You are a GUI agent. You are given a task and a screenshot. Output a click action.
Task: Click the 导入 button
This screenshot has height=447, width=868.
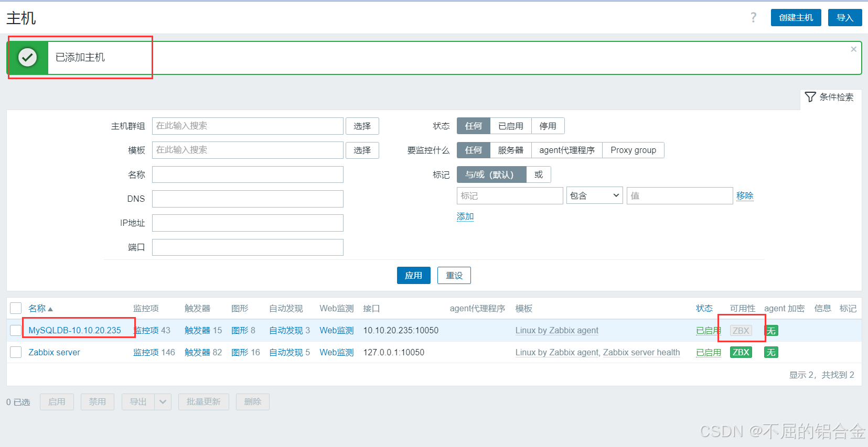[845, 17]
